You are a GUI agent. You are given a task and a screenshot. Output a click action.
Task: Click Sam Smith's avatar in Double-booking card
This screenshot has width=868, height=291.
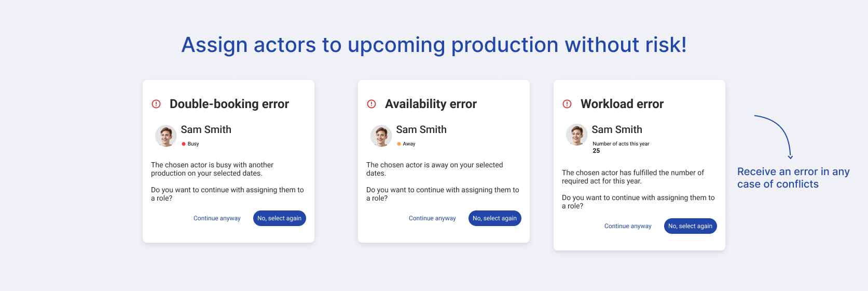click(x=166, y=136)
